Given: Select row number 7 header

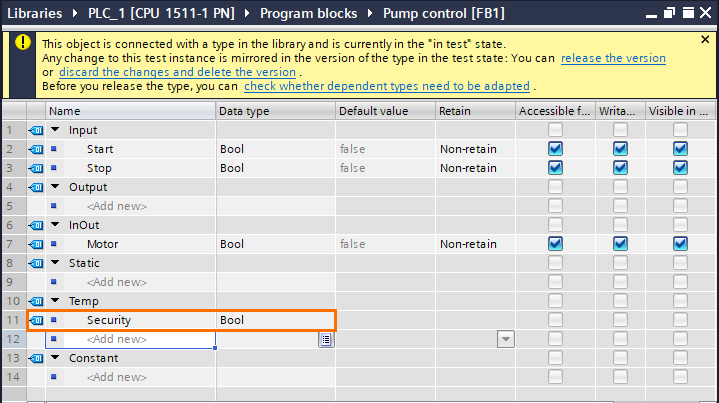Looking at the screenshot, I should pos(14,244).
